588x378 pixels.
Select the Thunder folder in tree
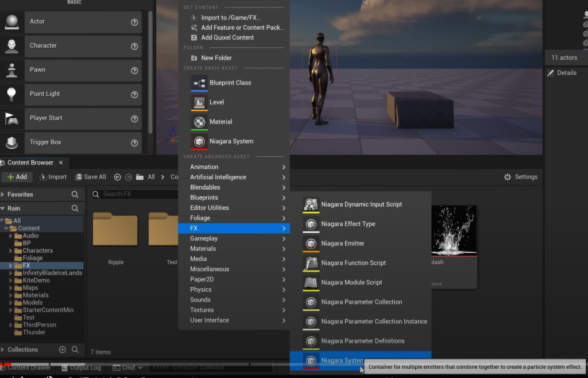[34, 332]
